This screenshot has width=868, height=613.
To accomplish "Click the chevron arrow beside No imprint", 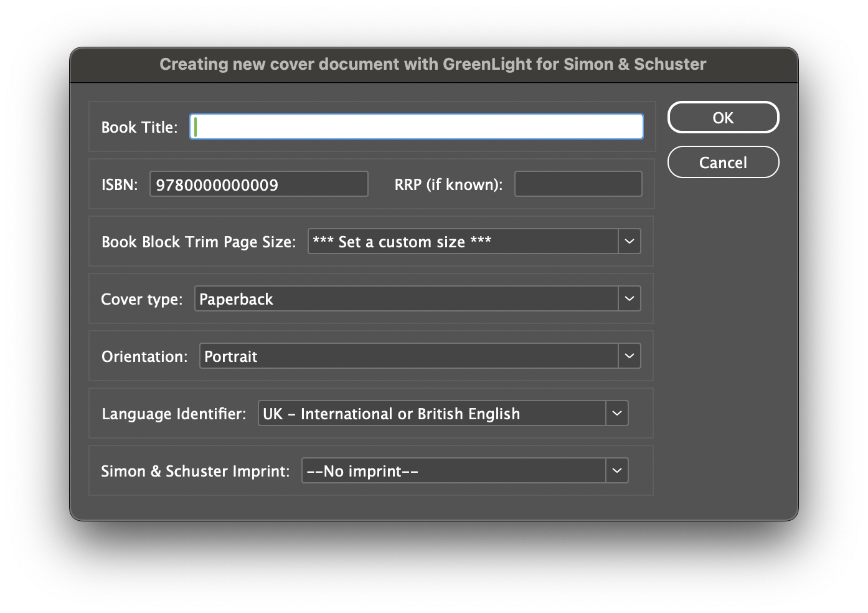I will click(x=617, y=471).
